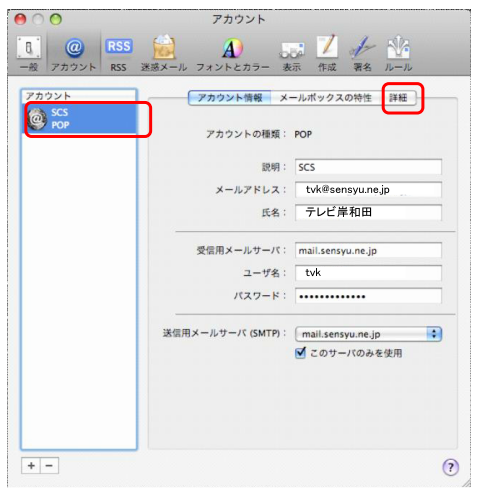Click the パスワード password field
Image resolution: width=487 pixels, height=504 pixels.
click(368, 296)
